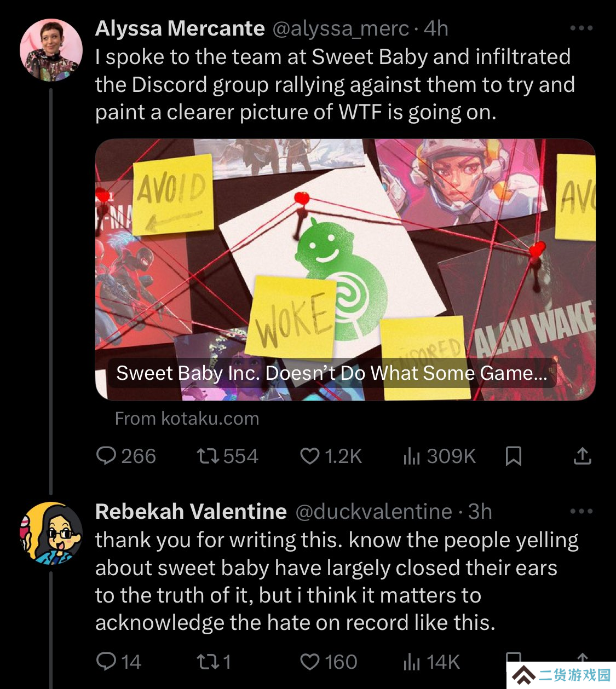Viewport: 616px width, 689px height.
Task: Open Rebekah Valentine's display name
Action: (191, 512)
